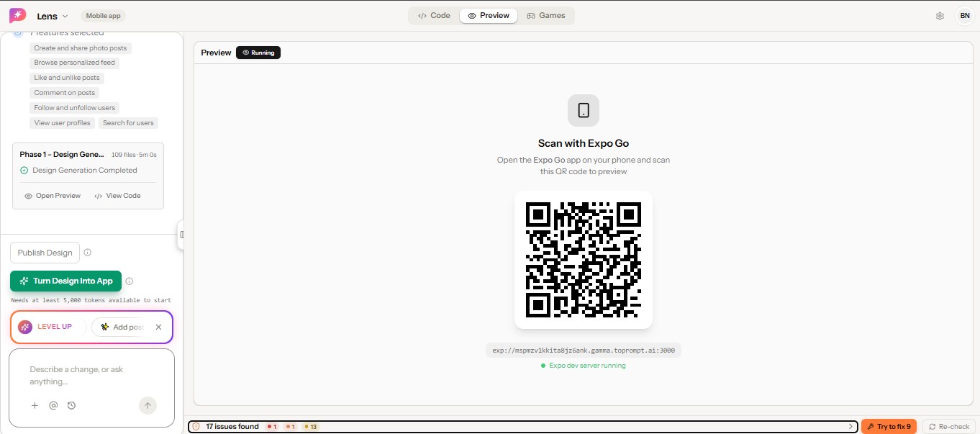Viewport: 980px width, 434px height.
Task: Click Expo dev server running status
Action: coord(584,366)
